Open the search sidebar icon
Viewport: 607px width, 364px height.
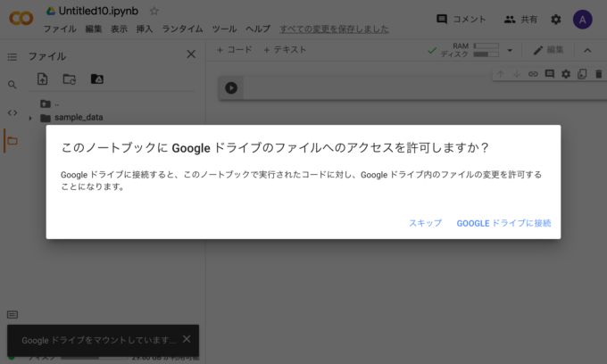12,85
